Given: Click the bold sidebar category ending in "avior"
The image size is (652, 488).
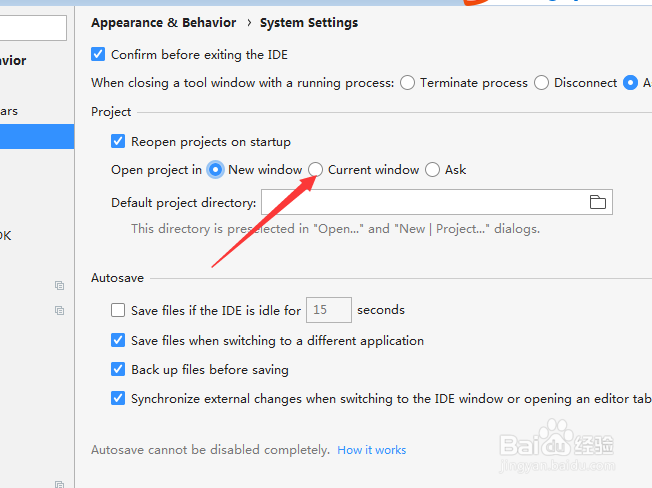Looking at the screenshot, I should point(14,61).
